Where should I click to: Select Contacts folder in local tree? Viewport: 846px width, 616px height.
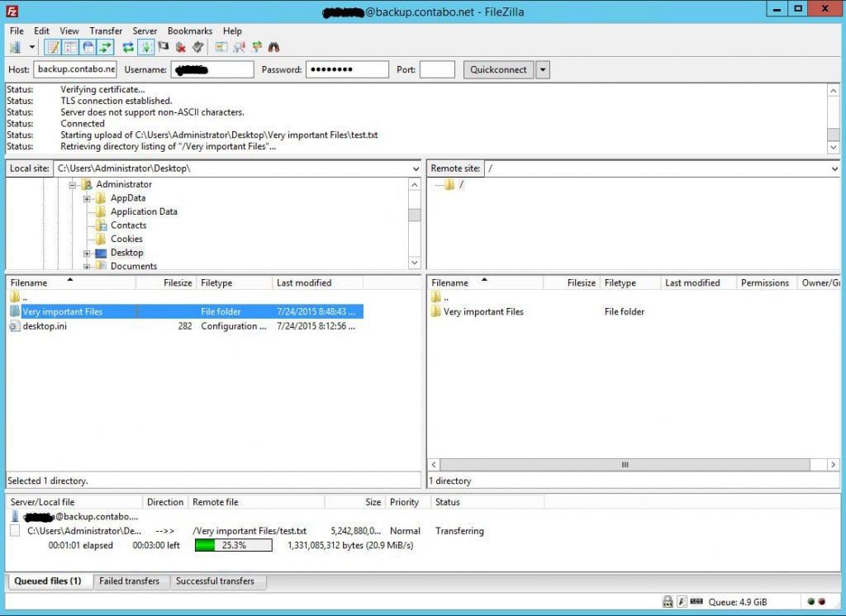coord(128,225)
